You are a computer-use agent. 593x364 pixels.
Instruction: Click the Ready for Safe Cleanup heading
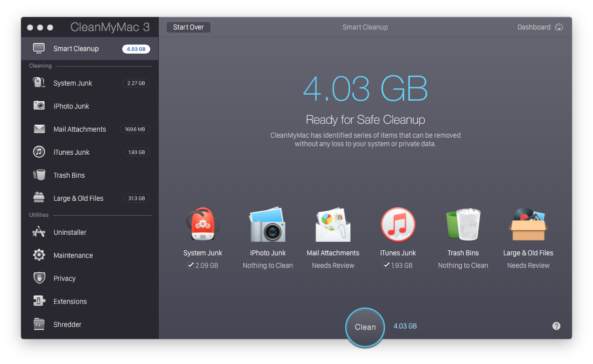click(365, 120)
